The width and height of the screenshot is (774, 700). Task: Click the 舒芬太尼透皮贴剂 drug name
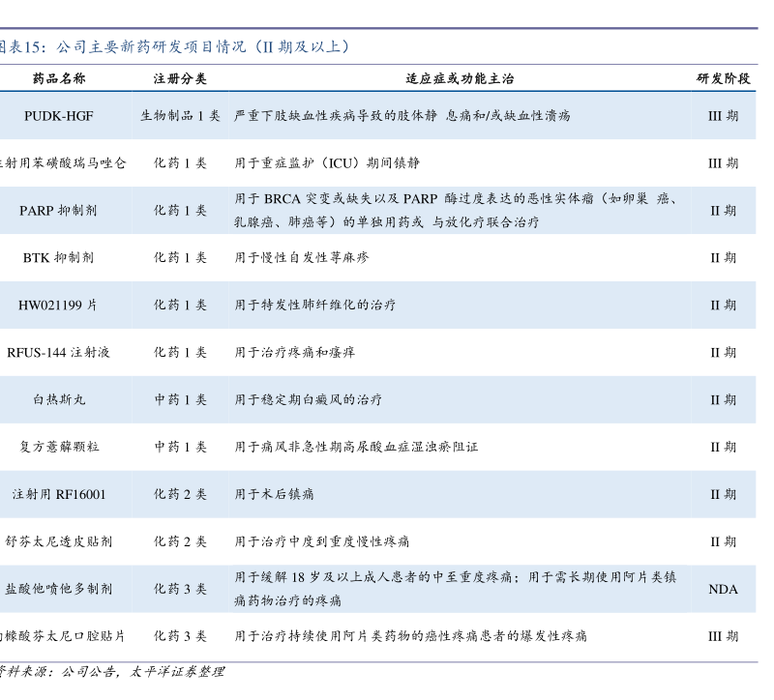[59, 541]
